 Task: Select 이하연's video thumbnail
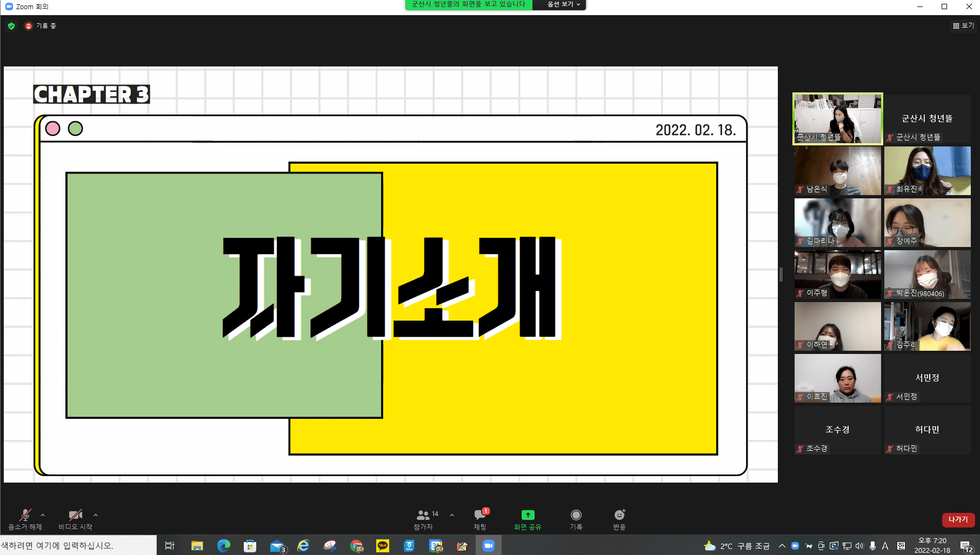(838, 326)
